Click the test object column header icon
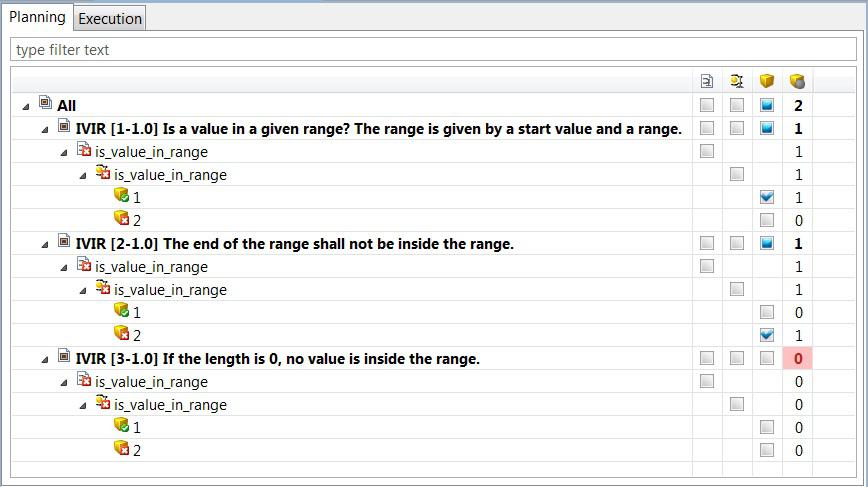The width and height of the screenshot is (868, 487). [x=737, y=81]
